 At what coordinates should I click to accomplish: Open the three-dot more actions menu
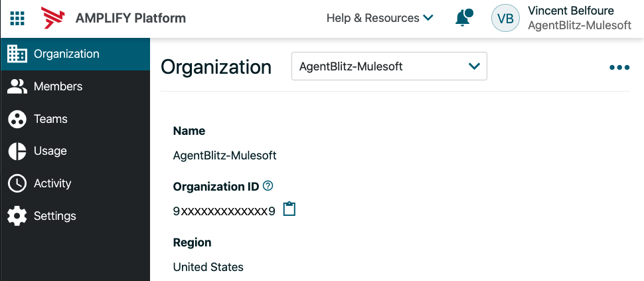tap(619, 67)
